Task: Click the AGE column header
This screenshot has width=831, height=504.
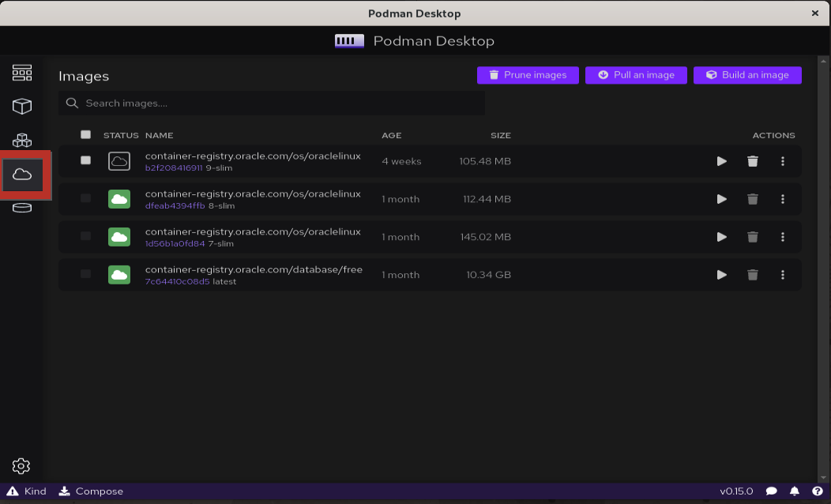Action: [x=392, y=136]
